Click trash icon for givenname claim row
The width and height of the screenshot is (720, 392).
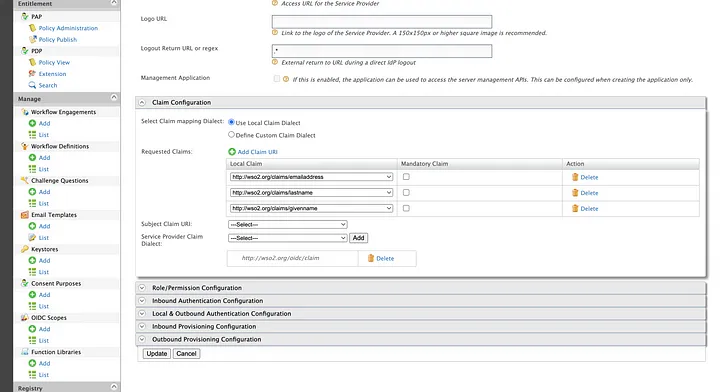575,208
